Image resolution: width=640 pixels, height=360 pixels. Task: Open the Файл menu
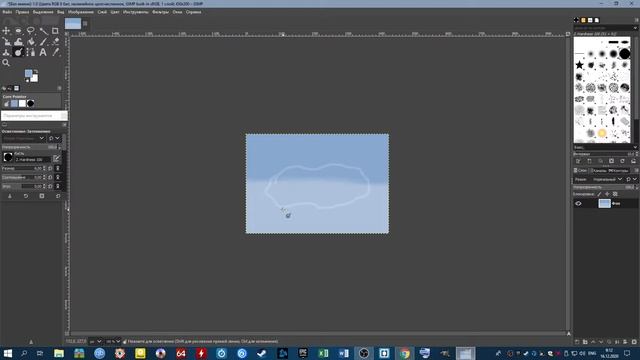[7, 12]
